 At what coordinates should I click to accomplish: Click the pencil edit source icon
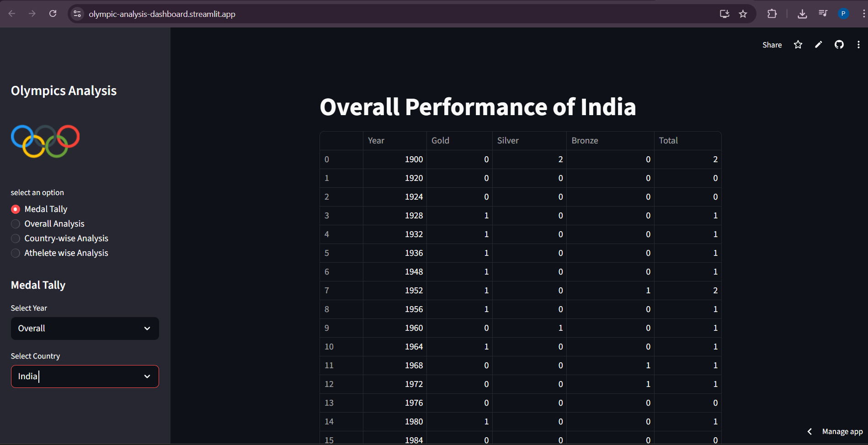pyautogui.click(x=819, y=44)
